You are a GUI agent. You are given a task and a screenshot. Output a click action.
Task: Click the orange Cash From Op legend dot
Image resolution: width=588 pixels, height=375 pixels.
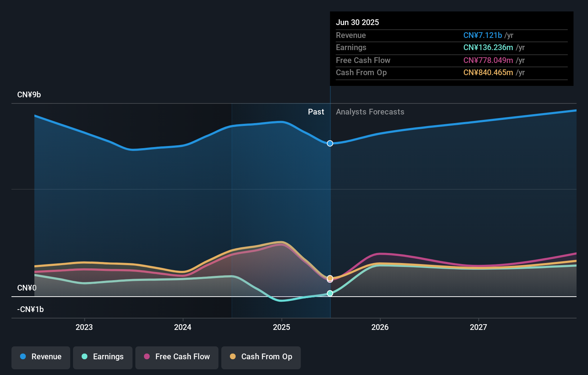click(233, 357)
